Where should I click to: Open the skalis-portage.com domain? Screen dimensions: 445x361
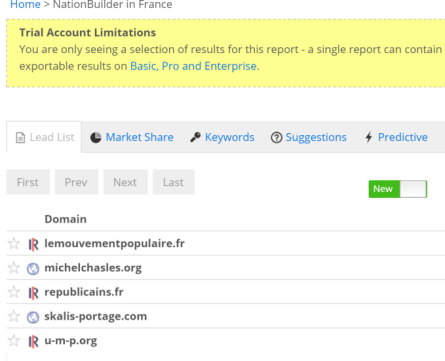(96, 316)
